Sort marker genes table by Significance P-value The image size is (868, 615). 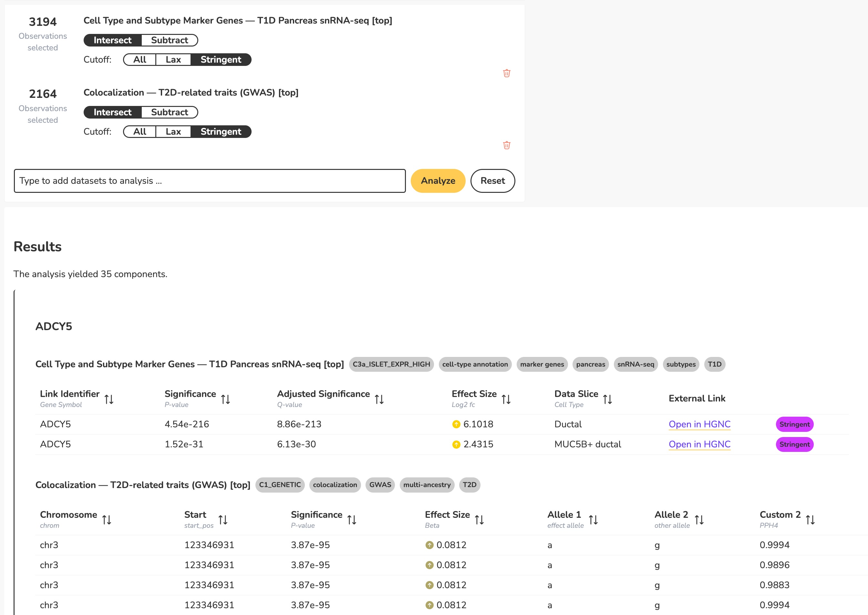(226, 399)
